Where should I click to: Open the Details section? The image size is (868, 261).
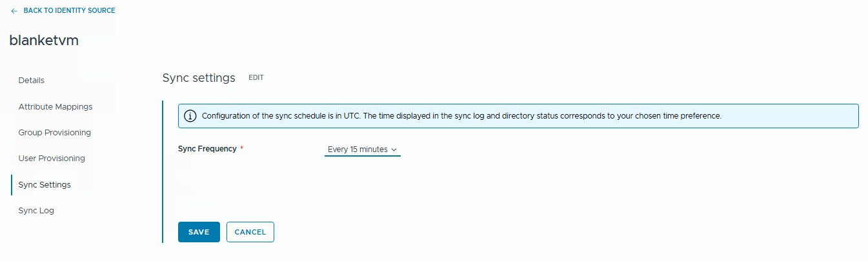coord(32,81)
